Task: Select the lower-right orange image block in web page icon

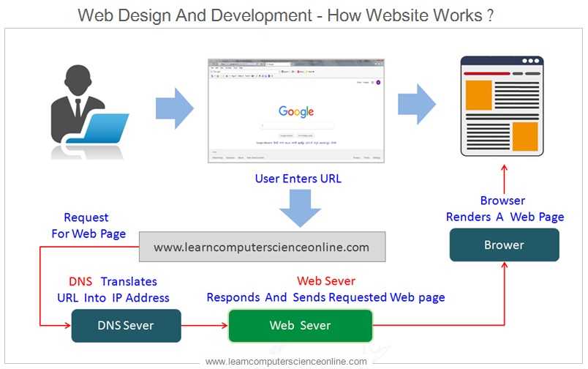Action: pyautogui.click(x=525, y=136)
